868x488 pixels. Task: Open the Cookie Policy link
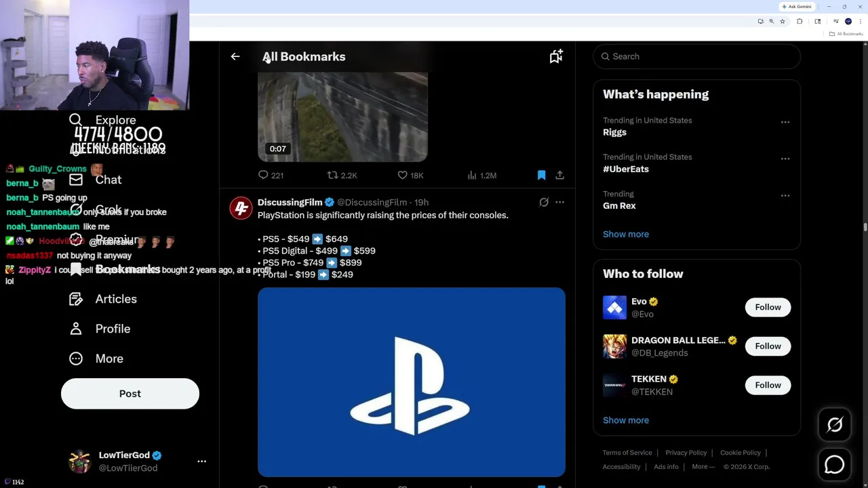coord(741,453)
